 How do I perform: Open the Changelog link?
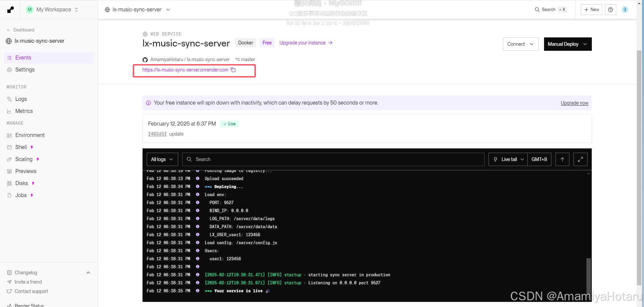[26, 273]
